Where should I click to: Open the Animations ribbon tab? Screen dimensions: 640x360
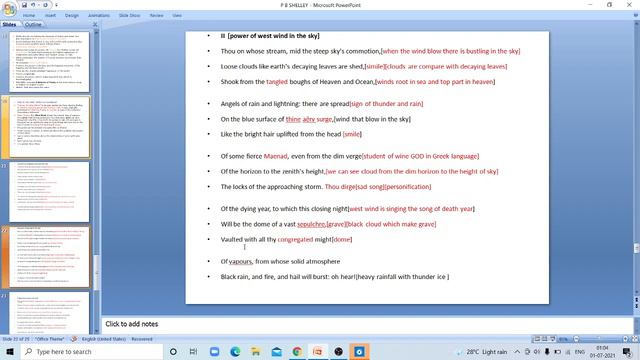pyautogui.click(x=99, y=16)
